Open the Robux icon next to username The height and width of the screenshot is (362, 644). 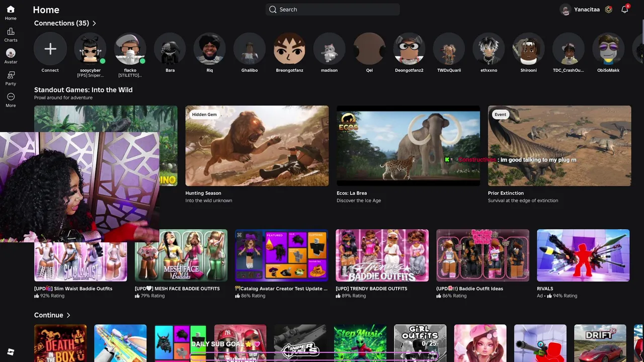(x=608, y=10)
